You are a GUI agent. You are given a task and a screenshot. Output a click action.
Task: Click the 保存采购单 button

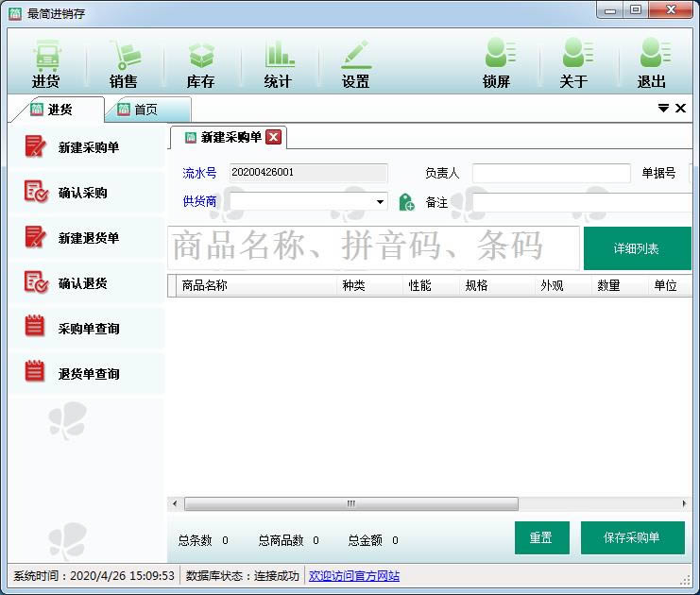[x=632, y=537]
